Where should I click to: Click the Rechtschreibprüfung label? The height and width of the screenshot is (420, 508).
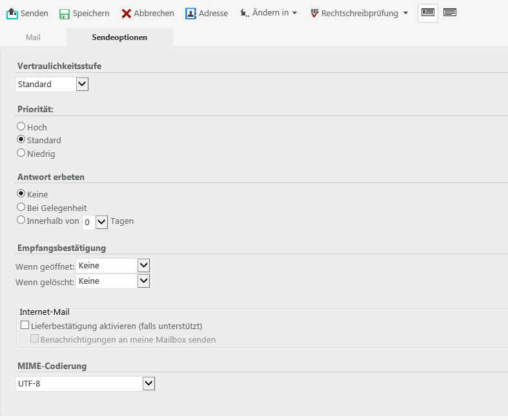coord(360,14)
